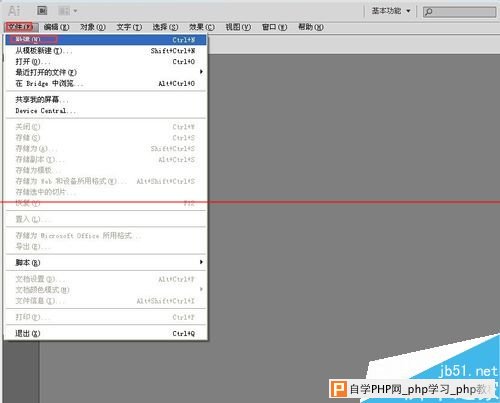The image size is (500, 403).
Task: Click the Ai application logo icon
Action: (14, 11)
